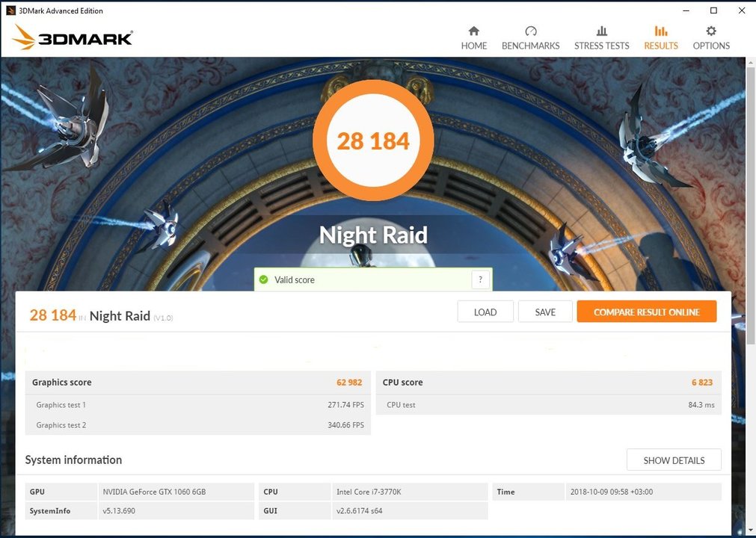Click the Intel Core i7-3770K cell
Screen dimensions: 756x538
click(x=409, y=492)
